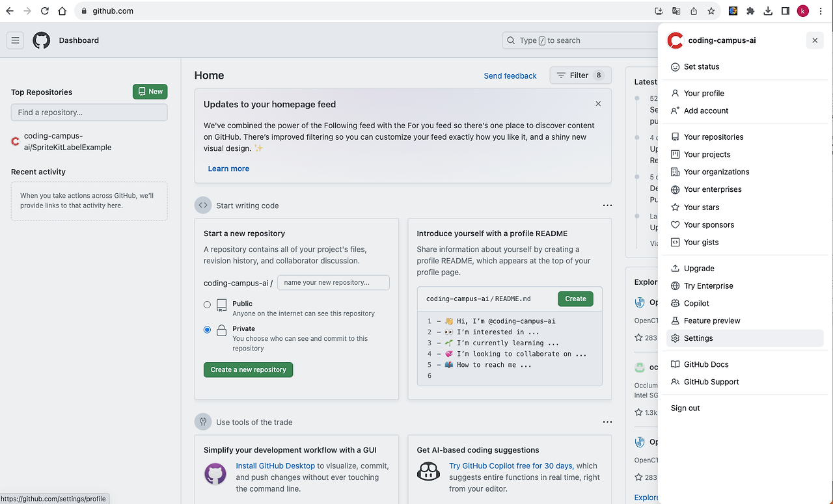Viewport: 833px width, 504px height.
Task: Bookmark this page with the star icon
Action: pyautogui.click(x=711, y=11)
